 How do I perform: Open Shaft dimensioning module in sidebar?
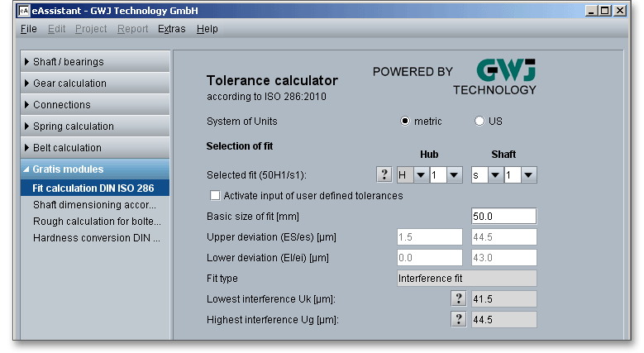(x=96, y=205)
